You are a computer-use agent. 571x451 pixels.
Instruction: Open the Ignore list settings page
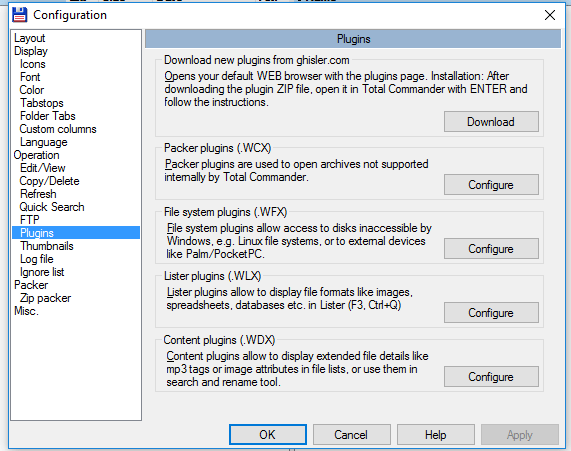pyautogui.click(x=42, y=272)
